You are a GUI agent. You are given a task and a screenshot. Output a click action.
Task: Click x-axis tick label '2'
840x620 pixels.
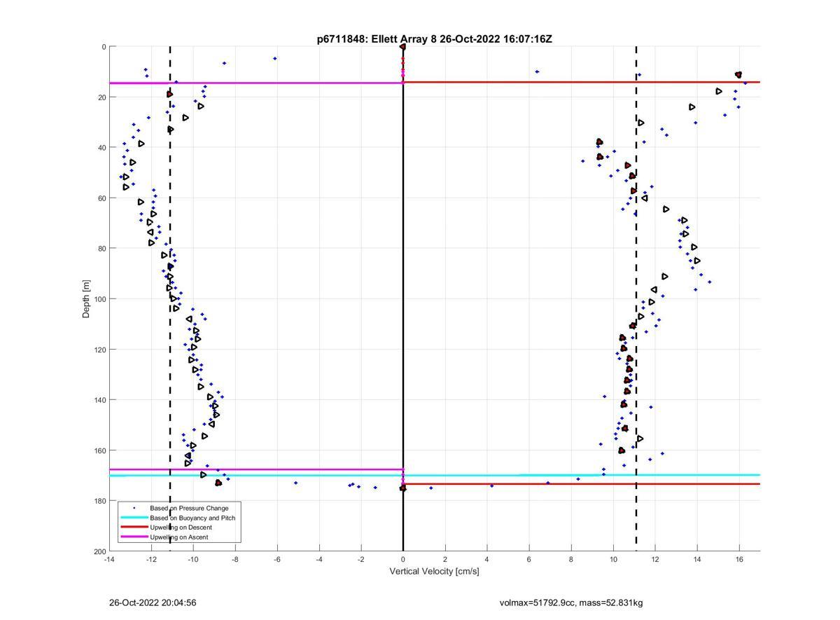[x=445, y=559]
